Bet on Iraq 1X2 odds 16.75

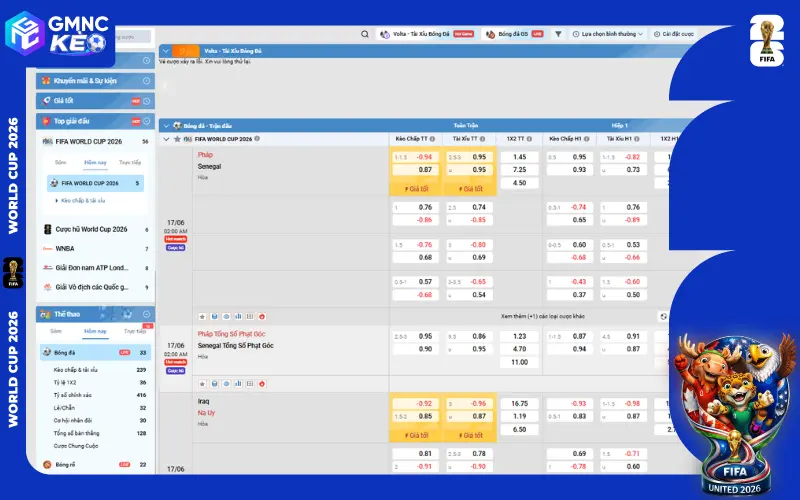[x=519, y=404]
